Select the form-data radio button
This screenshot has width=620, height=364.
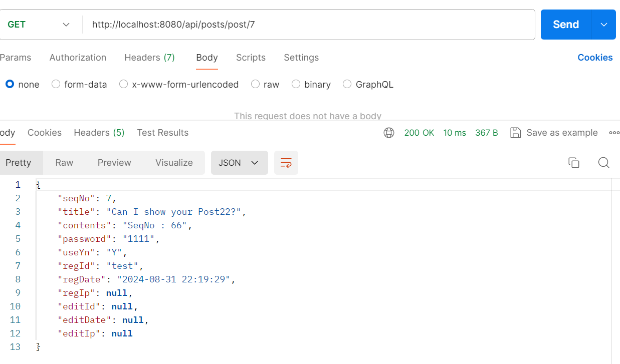[x=56, y=84]
